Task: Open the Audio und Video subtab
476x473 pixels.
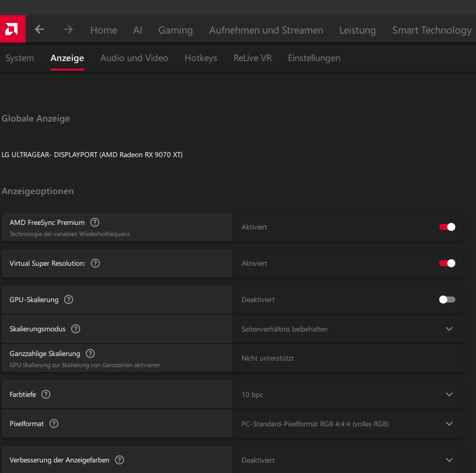Action: [x=134, y=58]
